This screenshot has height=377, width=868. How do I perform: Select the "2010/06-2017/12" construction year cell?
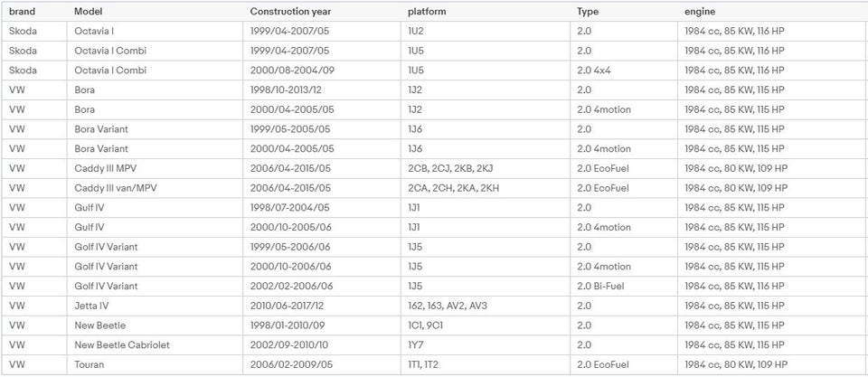click(x=290, y=306)
